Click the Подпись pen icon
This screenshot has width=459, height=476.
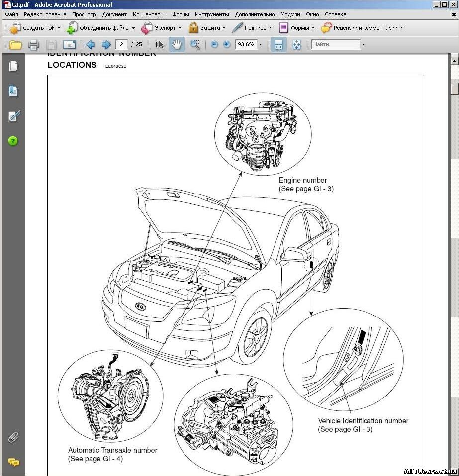pos(237,28)
